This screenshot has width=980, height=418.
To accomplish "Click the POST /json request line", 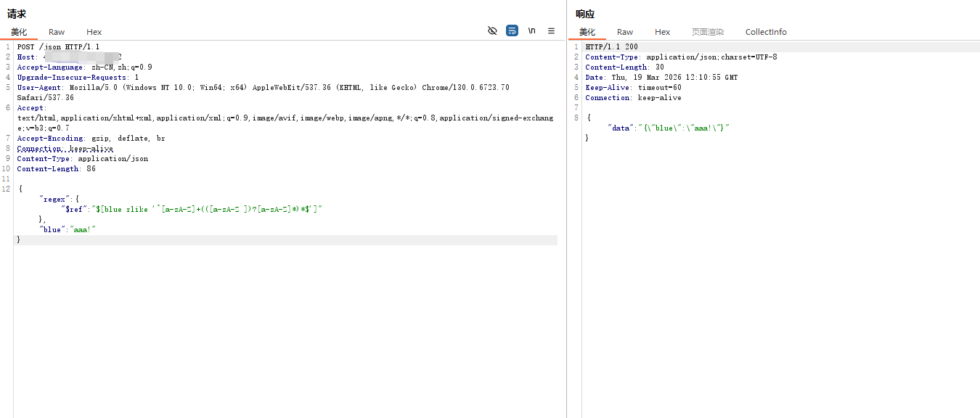I will coord(58,47).
